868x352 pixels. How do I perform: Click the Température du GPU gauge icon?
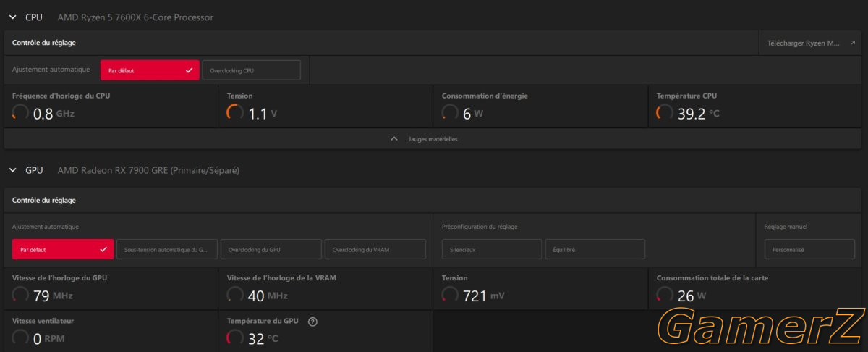tap(235, 338)
